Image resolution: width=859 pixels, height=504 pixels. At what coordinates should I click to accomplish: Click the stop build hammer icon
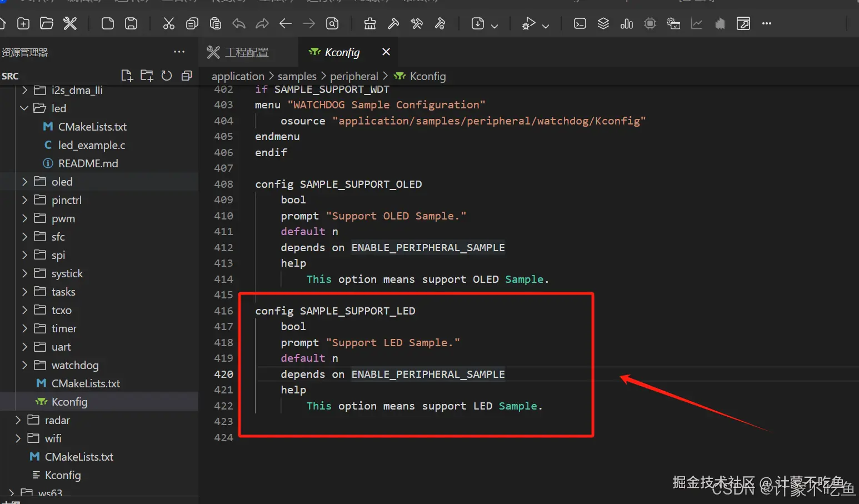(440, 23)
